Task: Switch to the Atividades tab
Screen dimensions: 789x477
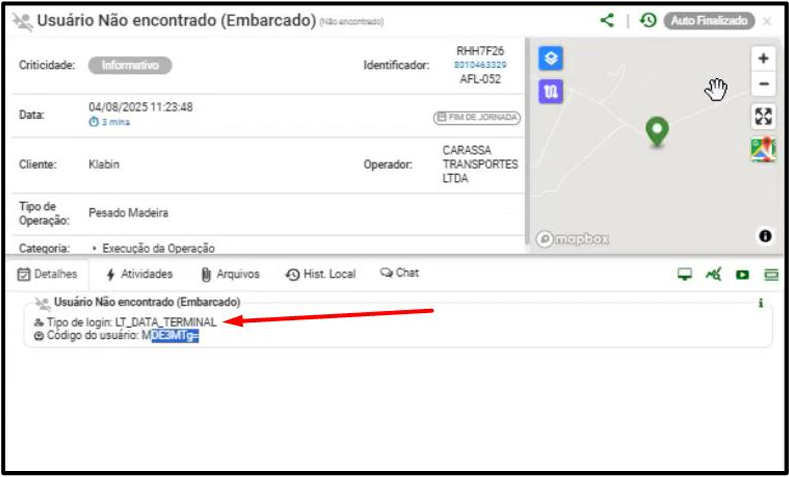Action: tap(138, 274)
